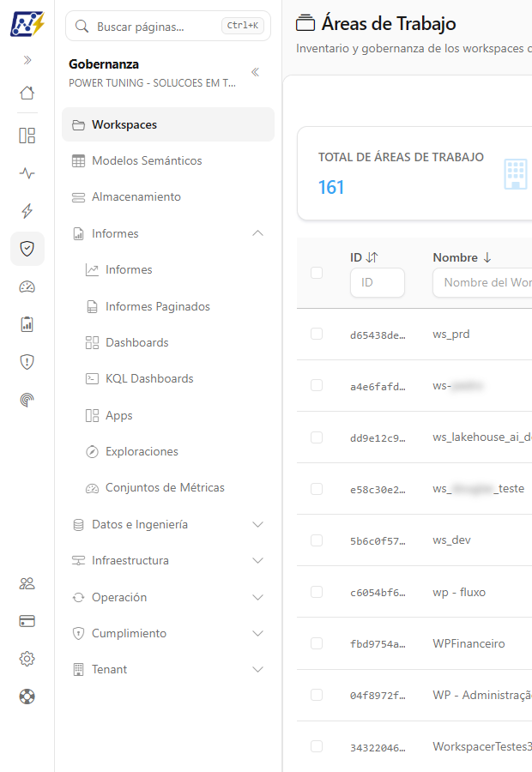Open the lightning bolt icon in rail
This screenshot has width=532, height=772.
27,211
